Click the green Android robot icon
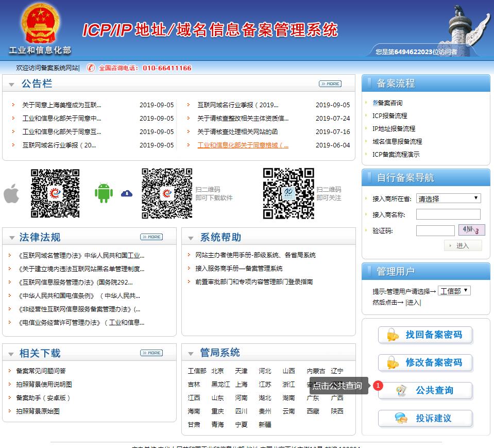Viewport: 494px width, 448px height. (x=104, y=193)
